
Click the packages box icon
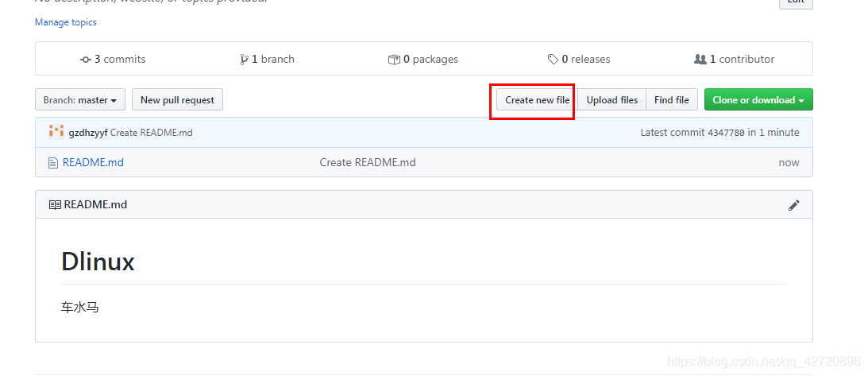click(x=394, y=60)
